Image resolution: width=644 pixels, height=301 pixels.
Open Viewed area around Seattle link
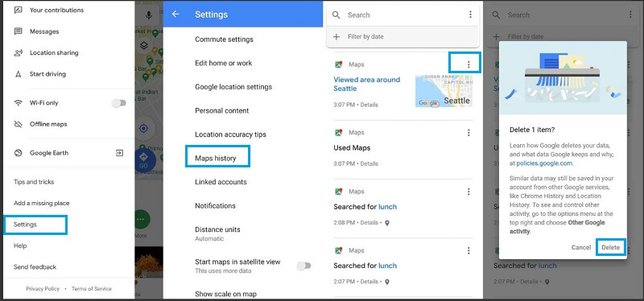pyautogui.click(x=367, y=85)
